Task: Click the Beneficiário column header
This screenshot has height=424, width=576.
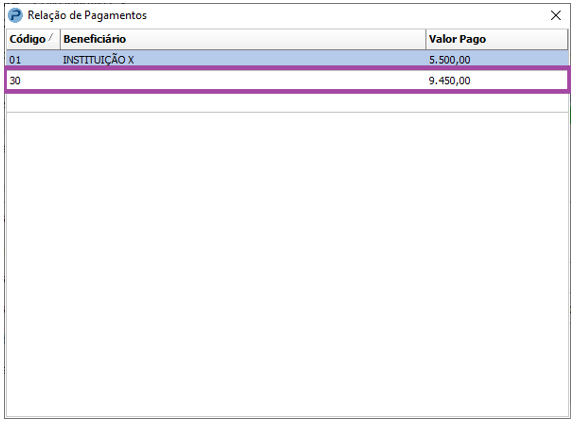Action: [243, 39]
